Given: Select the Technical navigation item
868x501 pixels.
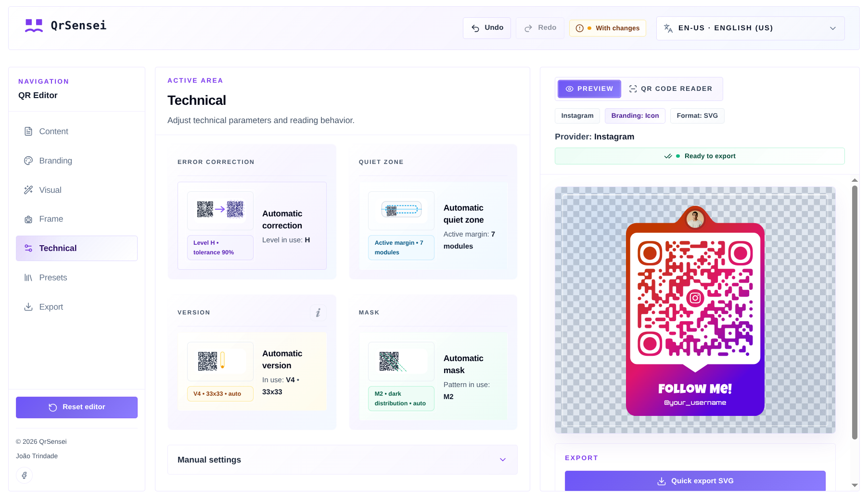Looking at the screenshot, I should coord(77,248).
